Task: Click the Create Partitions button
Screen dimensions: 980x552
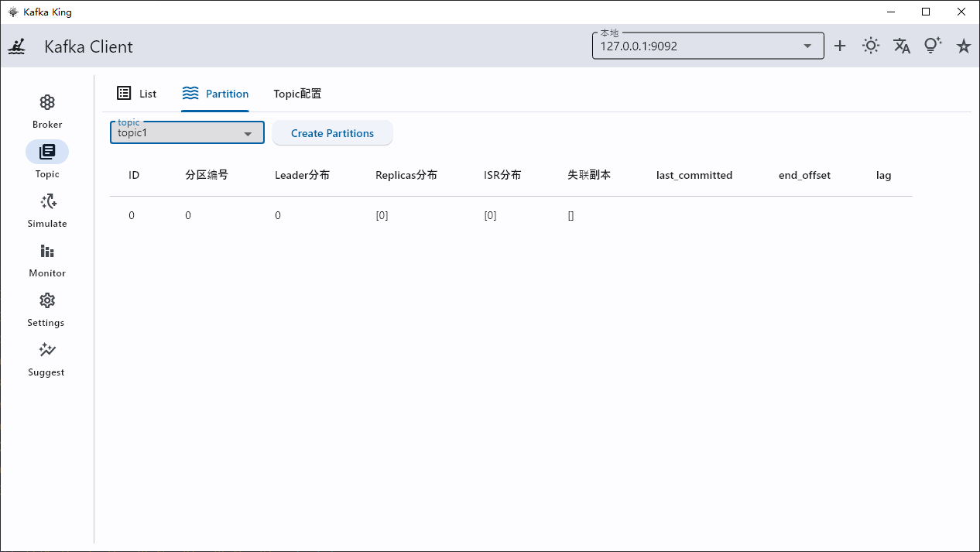Action: (x=332, y=132)
